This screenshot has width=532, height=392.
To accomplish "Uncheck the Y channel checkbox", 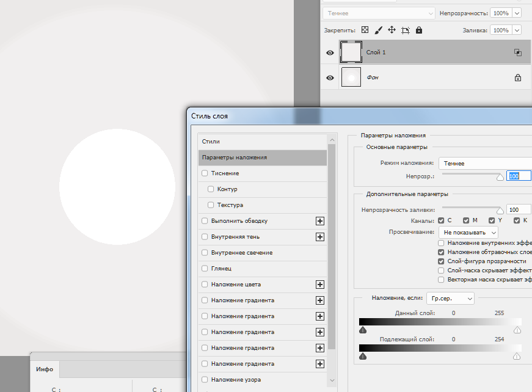I will (492, 220).
